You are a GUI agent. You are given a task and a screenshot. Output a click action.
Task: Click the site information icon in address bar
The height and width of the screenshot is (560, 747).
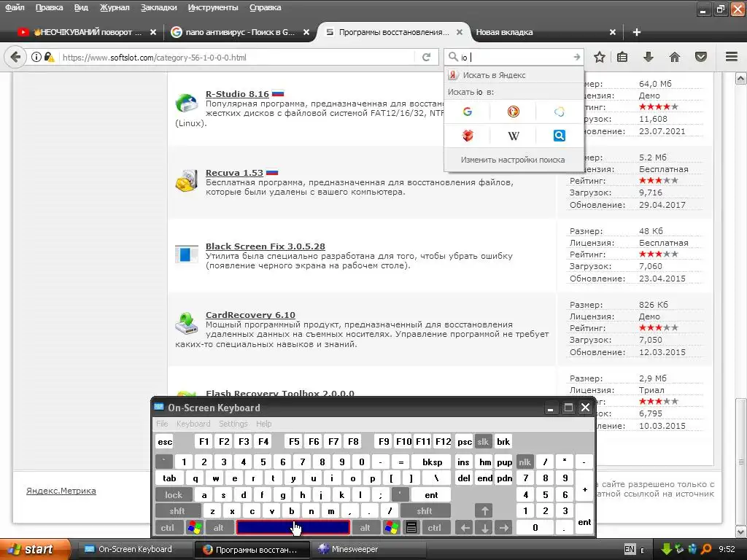(x=36, y=57)
